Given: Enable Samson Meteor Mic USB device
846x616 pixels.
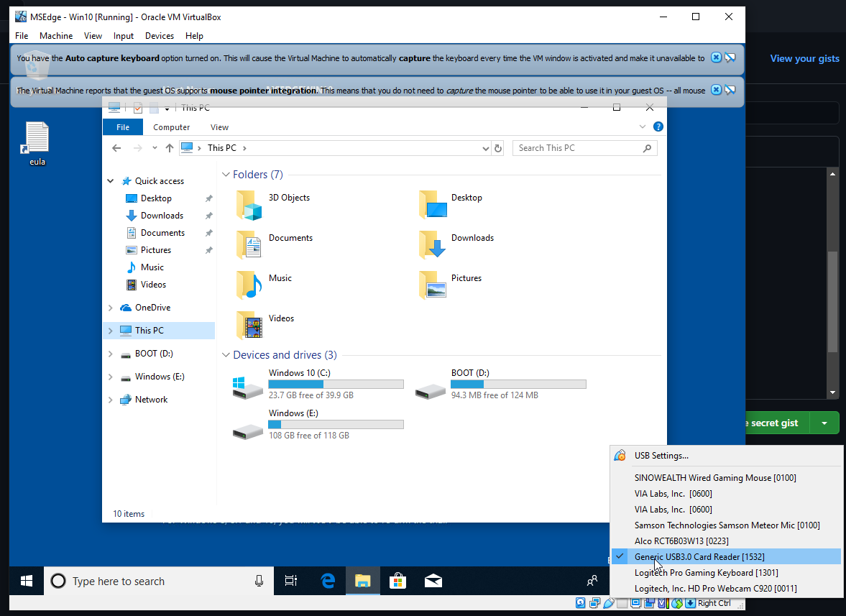Looking at the screenshot, I should [727, 525].
